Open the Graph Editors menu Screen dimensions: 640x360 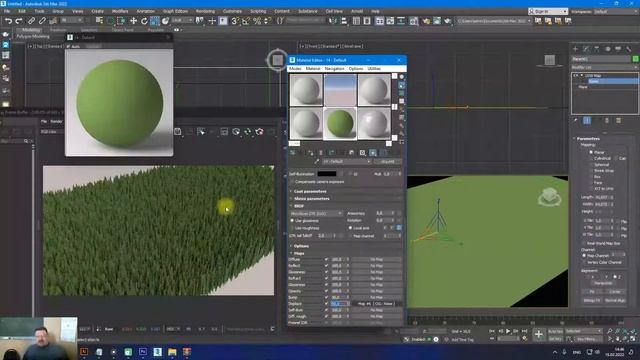point(176,11)
